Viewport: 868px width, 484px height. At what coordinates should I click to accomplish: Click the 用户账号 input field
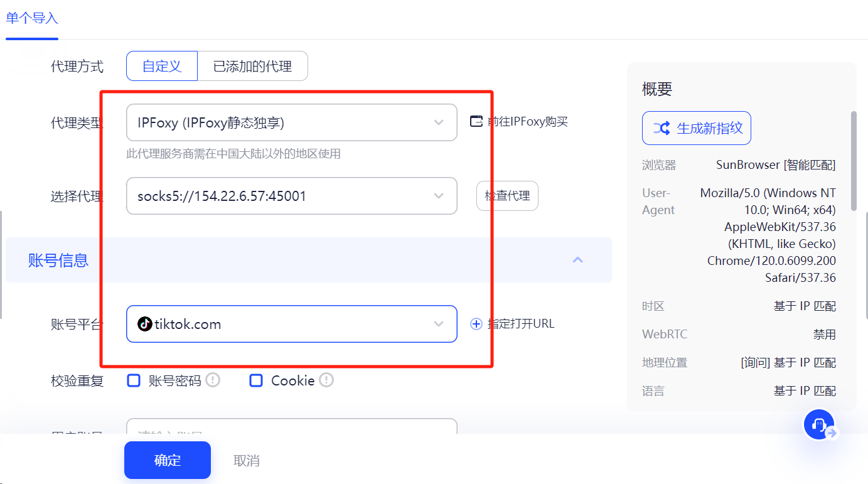(291, 427)
